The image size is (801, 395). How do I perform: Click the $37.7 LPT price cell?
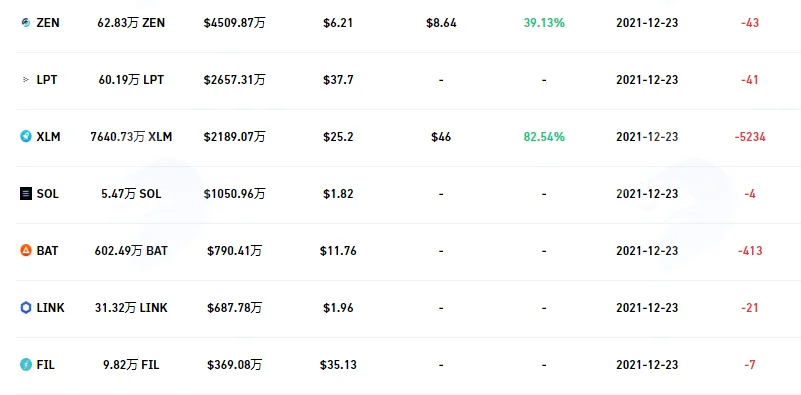click(x=338, y=80)
